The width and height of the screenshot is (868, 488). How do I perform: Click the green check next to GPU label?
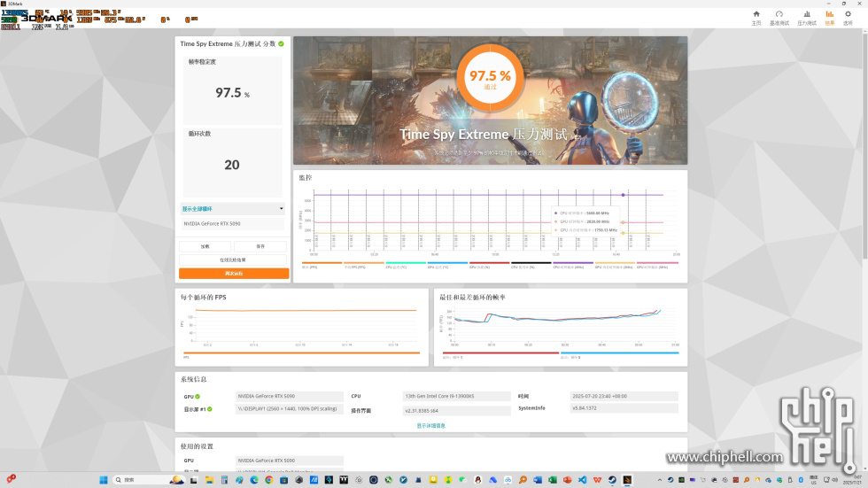198,397
